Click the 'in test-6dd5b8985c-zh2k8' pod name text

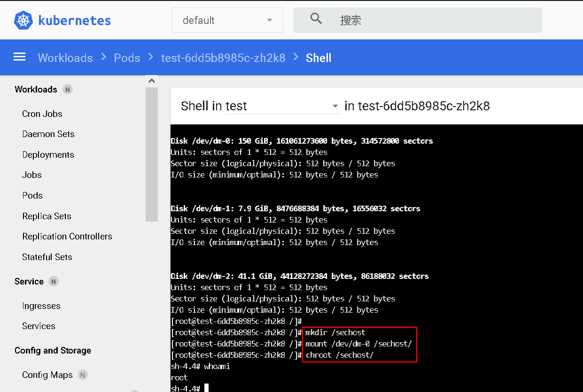[417, 106]
